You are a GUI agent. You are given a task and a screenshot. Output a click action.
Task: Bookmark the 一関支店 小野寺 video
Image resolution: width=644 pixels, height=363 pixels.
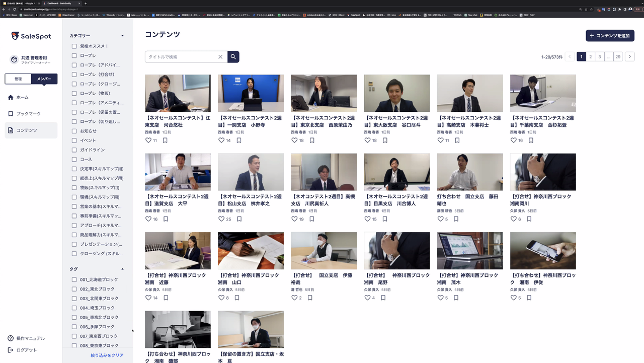(x=239, y=140)
